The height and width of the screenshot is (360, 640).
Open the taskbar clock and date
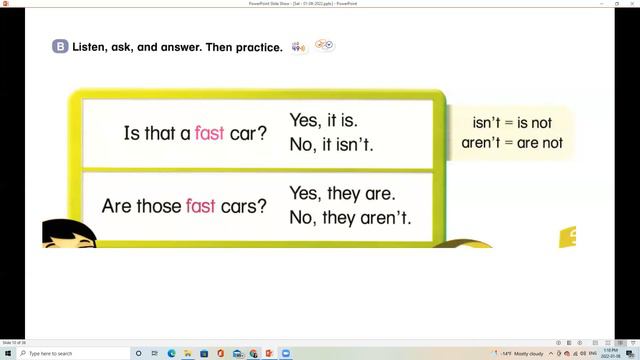click(x=611, y=353)
